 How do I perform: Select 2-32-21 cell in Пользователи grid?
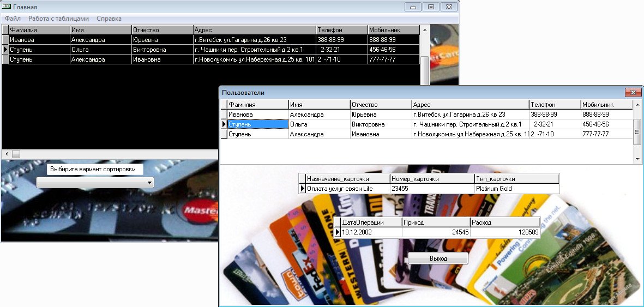click(x=555, y=124)
